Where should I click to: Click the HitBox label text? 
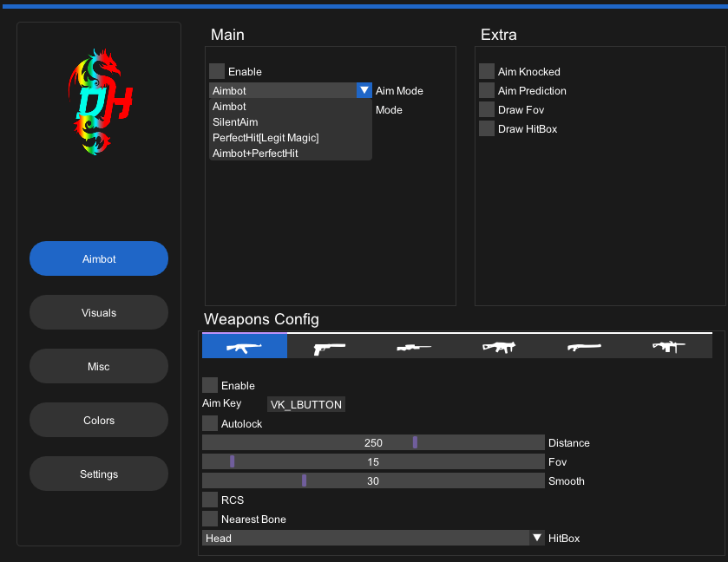564,539
